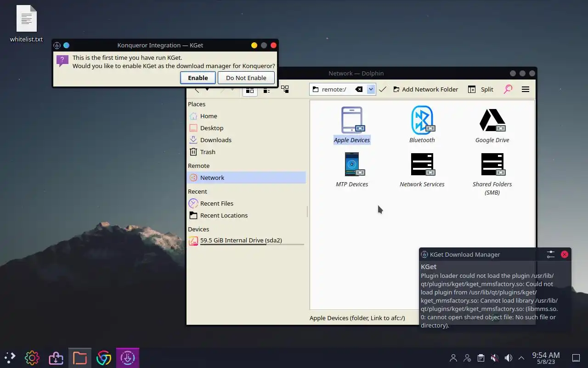The height and width of the screenshot is (368, 588).
Task: Open the application launcher in taskbar
Action: [x=10, y=357]
